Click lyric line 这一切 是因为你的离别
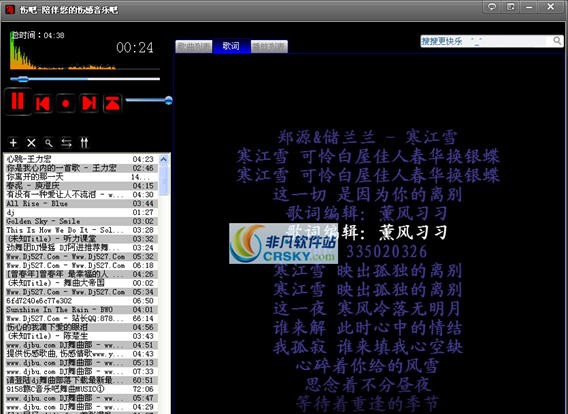Image resolution: width=568 pixels, height=414 pixels. (x=367, y=194)
